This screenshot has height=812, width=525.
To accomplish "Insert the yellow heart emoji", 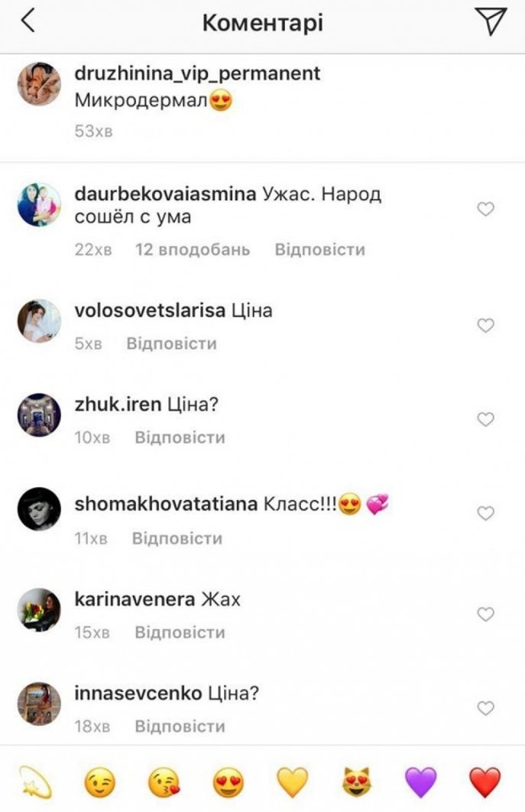I will tap(293, 782).
